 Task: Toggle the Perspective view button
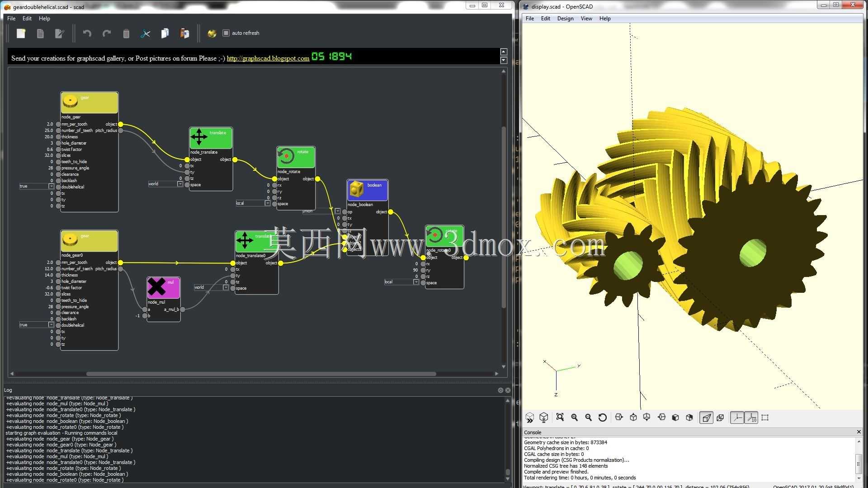click(x=706, y=418)
